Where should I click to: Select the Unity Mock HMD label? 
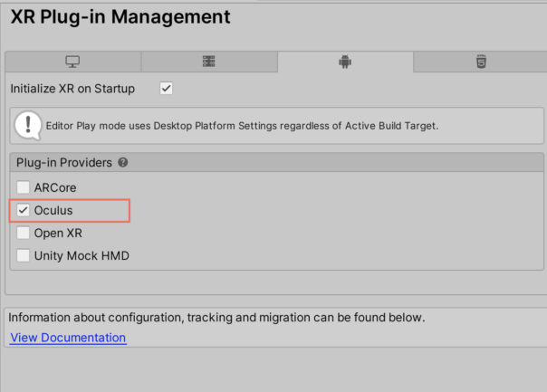(82, 255)
